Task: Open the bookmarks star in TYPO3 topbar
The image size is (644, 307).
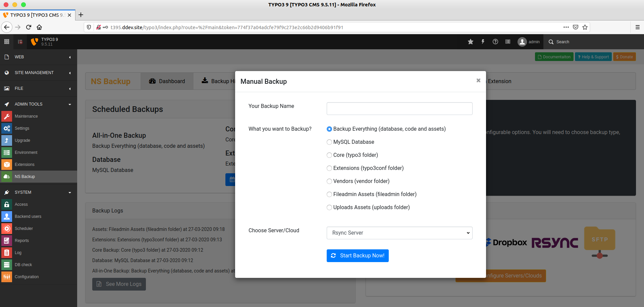Action: [x=471, y=42]
